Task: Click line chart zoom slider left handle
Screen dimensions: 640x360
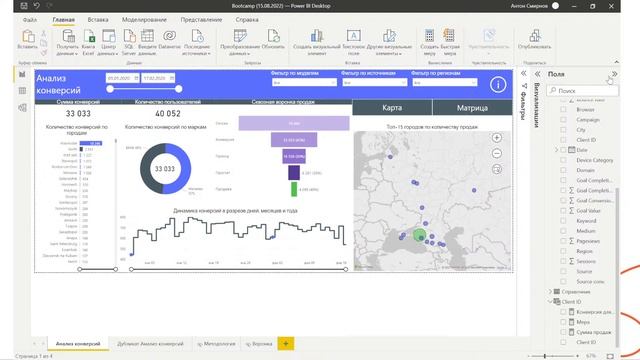Action: pyautogui.click(x=131, y=269)
